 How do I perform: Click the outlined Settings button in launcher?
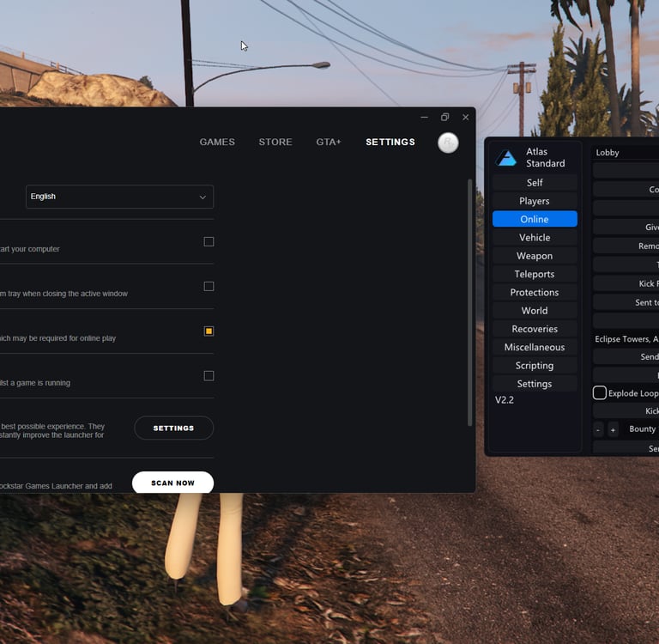tap(173, 428)
